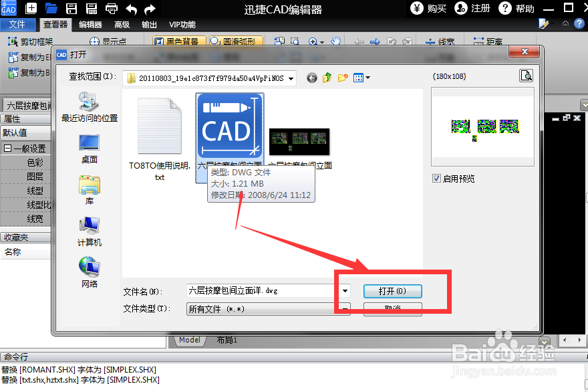Click the up-one-level folder icon
The height and width of the screenshot is (392, 588).
coord(327,78)
